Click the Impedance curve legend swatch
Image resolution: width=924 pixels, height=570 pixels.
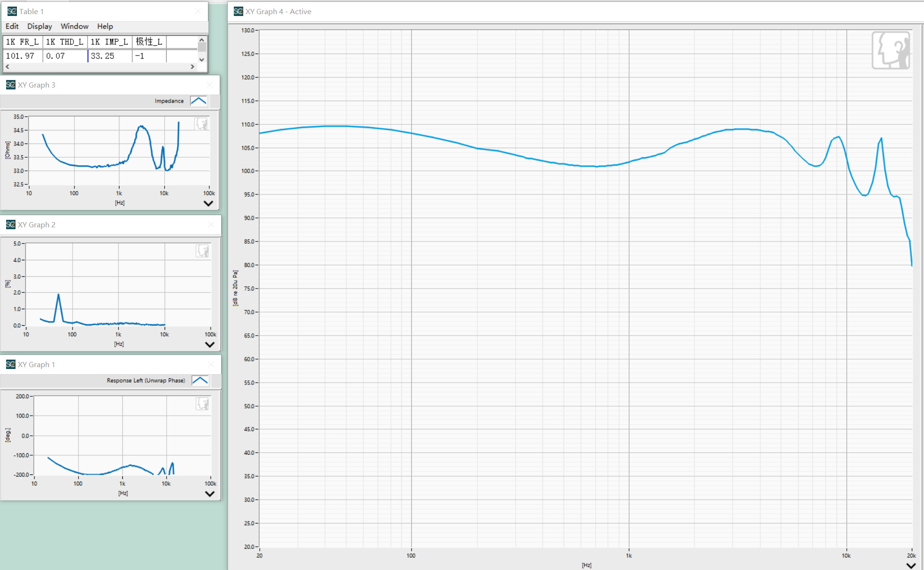[x=199, y=101]
